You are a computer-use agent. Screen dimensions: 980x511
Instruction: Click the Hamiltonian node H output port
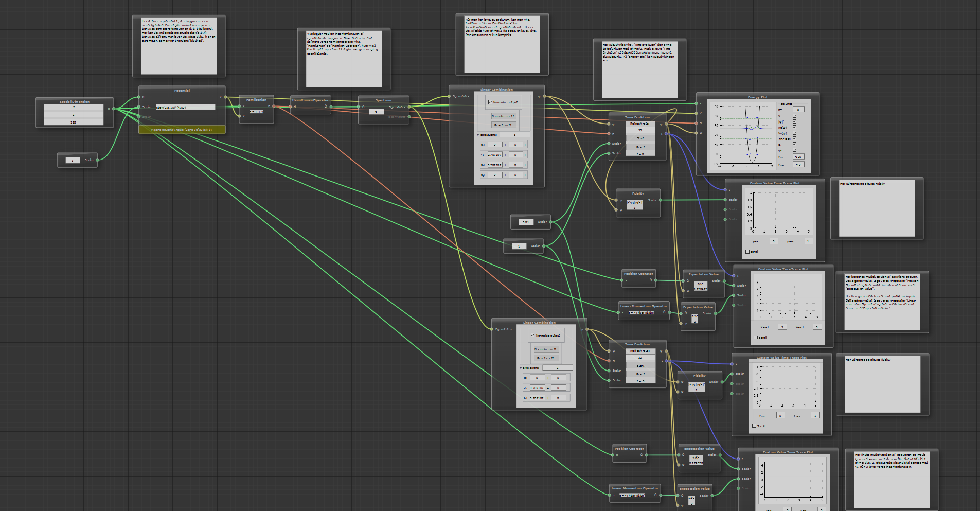tap(274, 107)
